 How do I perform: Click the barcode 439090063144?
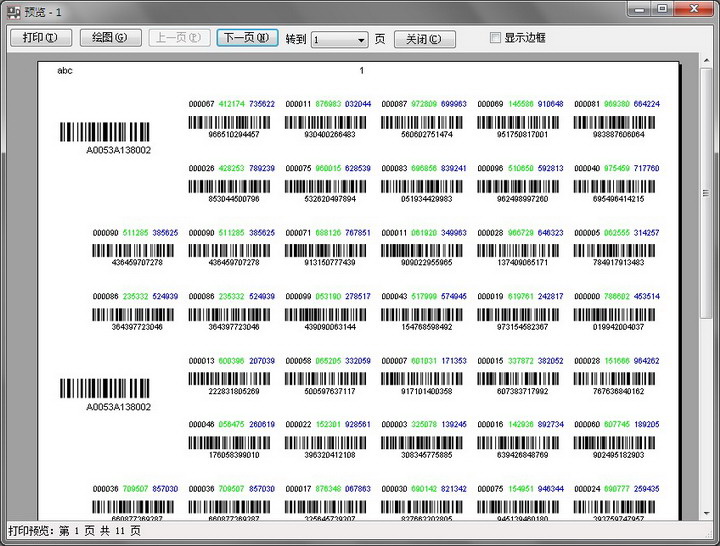326,315
